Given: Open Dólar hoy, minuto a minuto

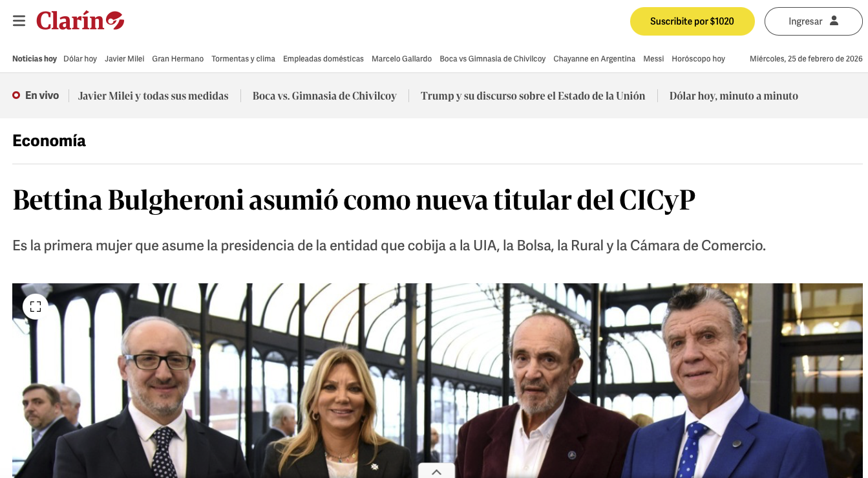Looking at the screenshot, I should pyautogui.click(x=734, y=96).
